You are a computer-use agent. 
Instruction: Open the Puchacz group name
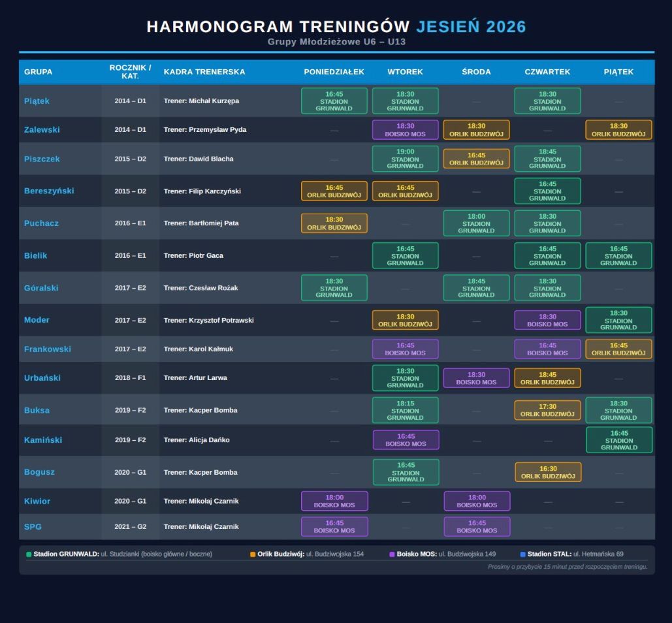click(x=41, y=223)
